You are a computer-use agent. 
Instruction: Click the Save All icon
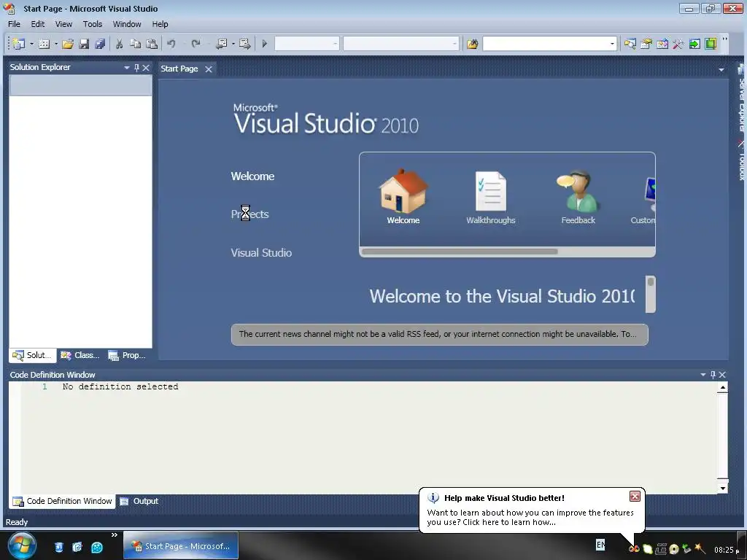tap(99, 44)
